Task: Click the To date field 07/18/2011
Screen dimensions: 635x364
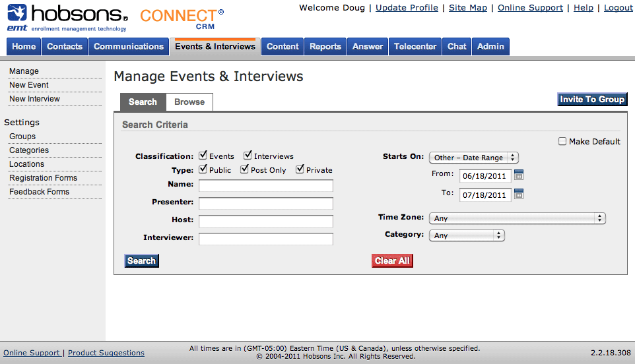Action: [x=485, y=195]
